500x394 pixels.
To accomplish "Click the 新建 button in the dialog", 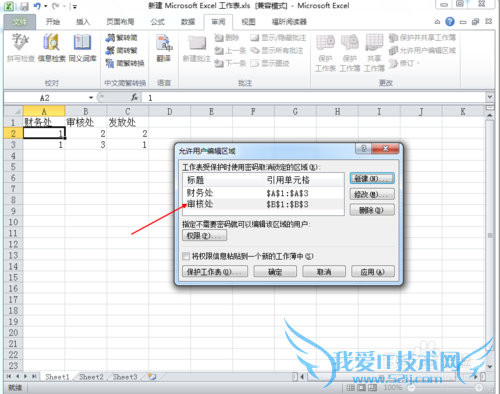I will (x=372, y=178).
